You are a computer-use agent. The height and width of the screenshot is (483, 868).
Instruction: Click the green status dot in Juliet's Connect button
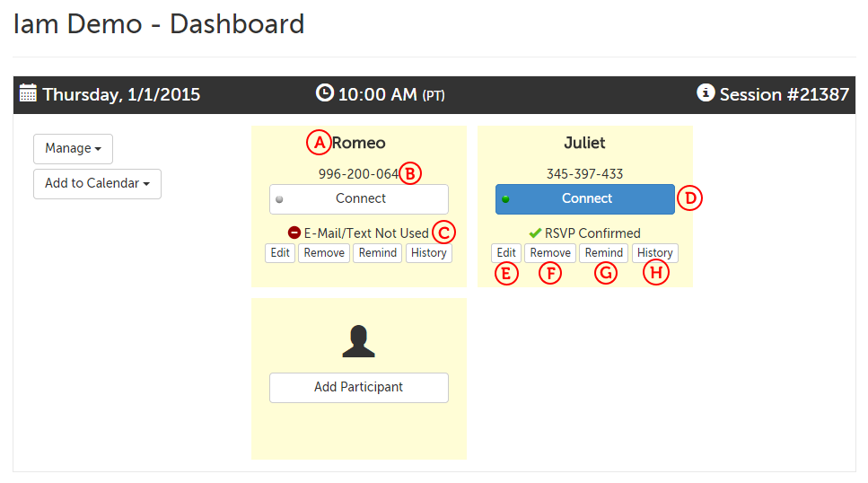pos(505,199)
